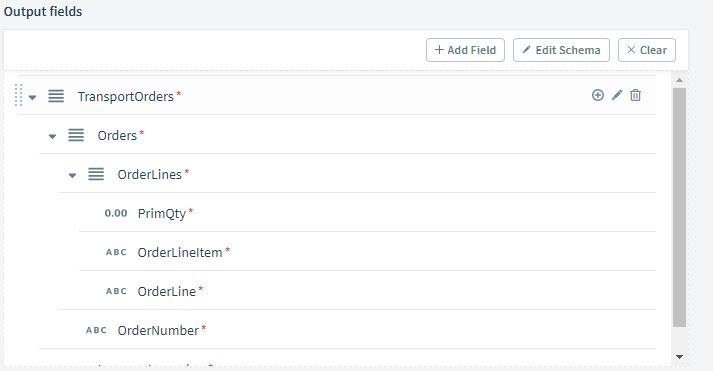Collapse the Orders node arrow

[x=52, y=136]
